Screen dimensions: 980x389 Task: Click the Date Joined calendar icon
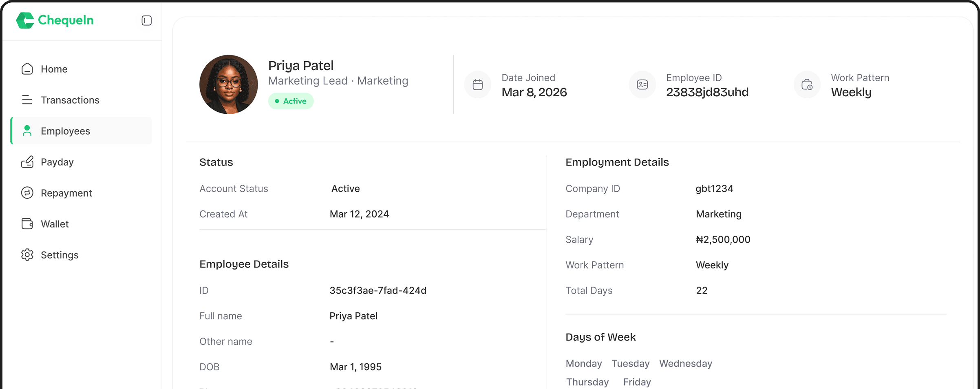click(x=478, y=85)
